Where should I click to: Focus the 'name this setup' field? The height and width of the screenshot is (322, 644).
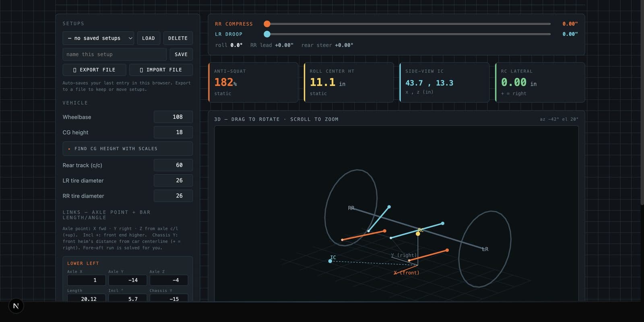[114, 54]
